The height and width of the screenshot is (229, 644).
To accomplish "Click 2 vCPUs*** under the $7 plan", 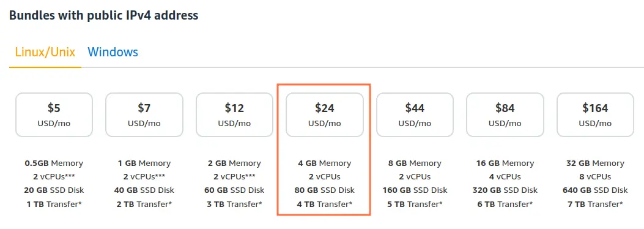I will pos(144,177).
